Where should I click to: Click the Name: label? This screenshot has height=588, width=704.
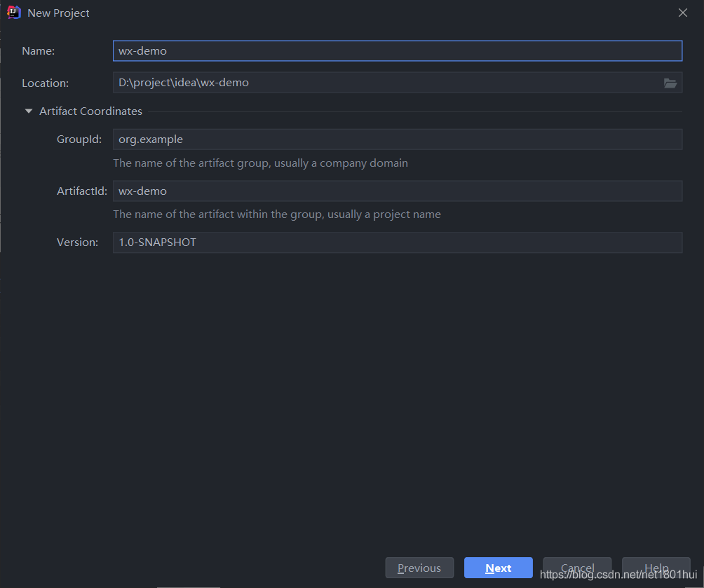[38, 50]
